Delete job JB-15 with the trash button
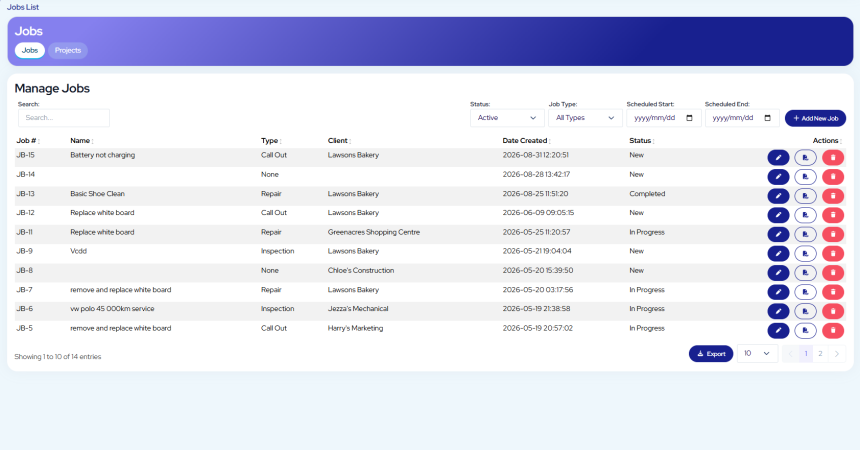 [833, 158]
